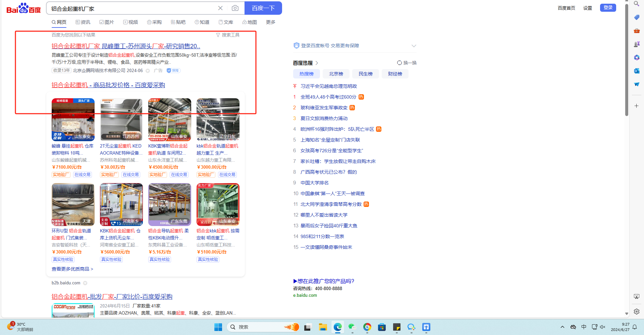
Task: Open the weather widget in taskbar
Action: click(x=20, y=327)
